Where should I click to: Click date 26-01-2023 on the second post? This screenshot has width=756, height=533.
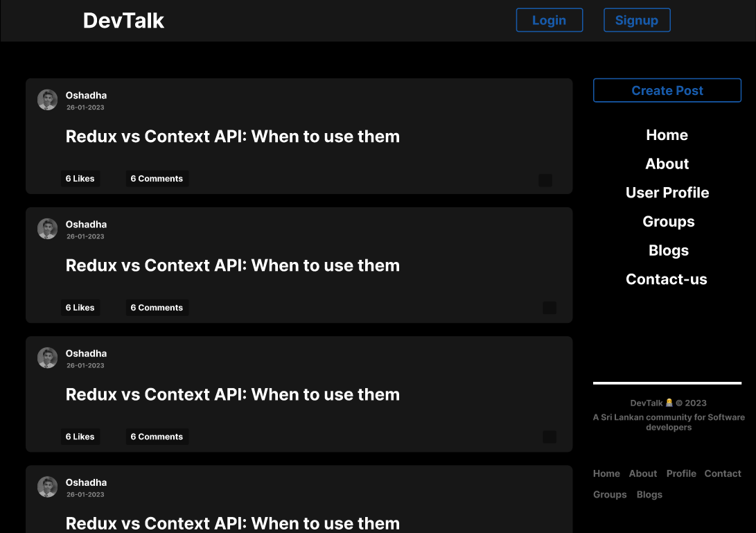[85, 237]
